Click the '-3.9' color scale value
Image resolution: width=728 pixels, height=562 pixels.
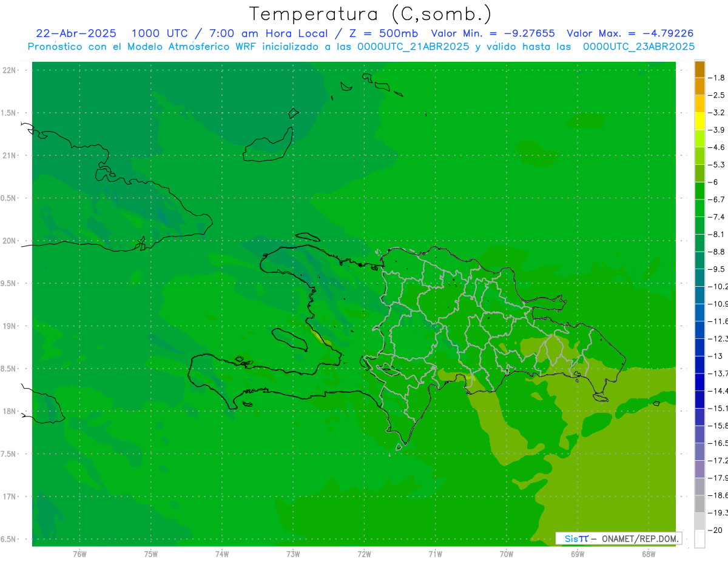(x=717, y=130)
